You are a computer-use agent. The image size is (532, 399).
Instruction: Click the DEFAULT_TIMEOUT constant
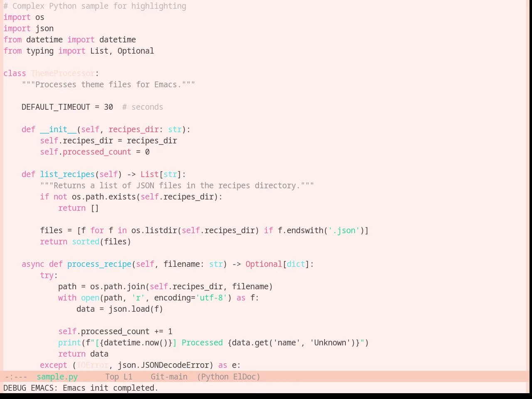tap(56, 107)
